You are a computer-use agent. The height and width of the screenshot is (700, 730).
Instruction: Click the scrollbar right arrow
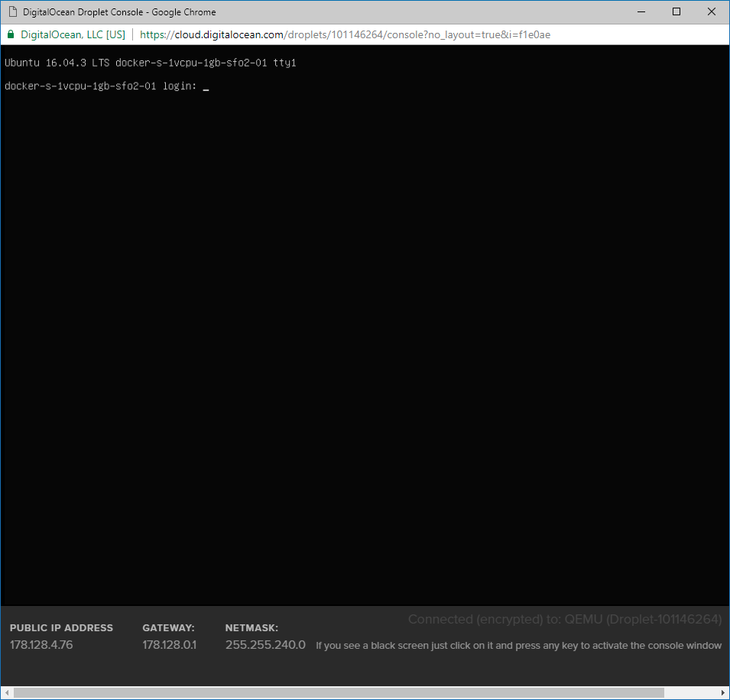point(723,692)
